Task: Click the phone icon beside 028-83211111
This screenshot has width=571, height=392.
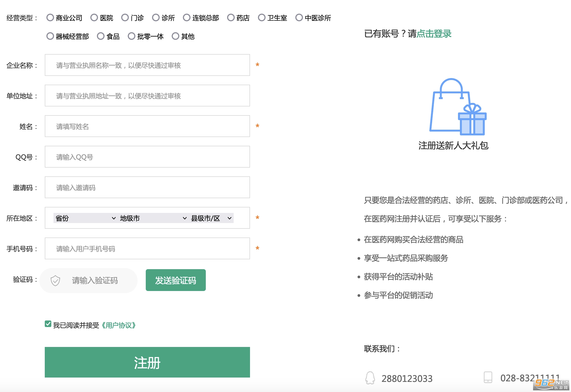Action: [x=488, y=377]
